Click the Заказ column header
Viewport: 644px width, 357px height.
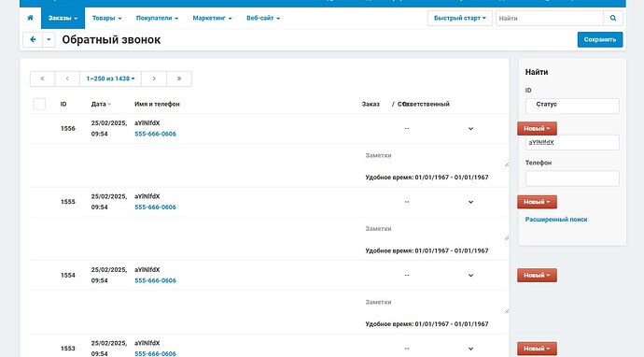pyautogui.click(x=371, y=104)
